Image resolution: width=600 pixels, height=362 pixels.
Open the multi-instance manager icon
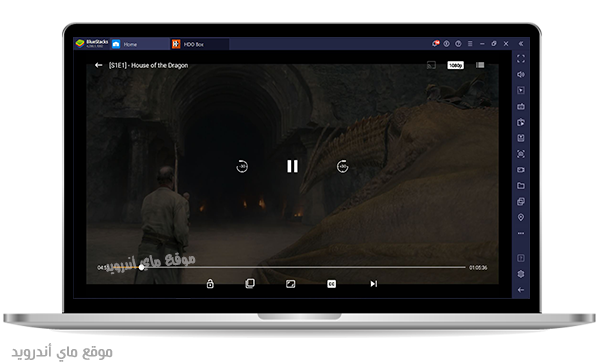click(x=521, y=201)
